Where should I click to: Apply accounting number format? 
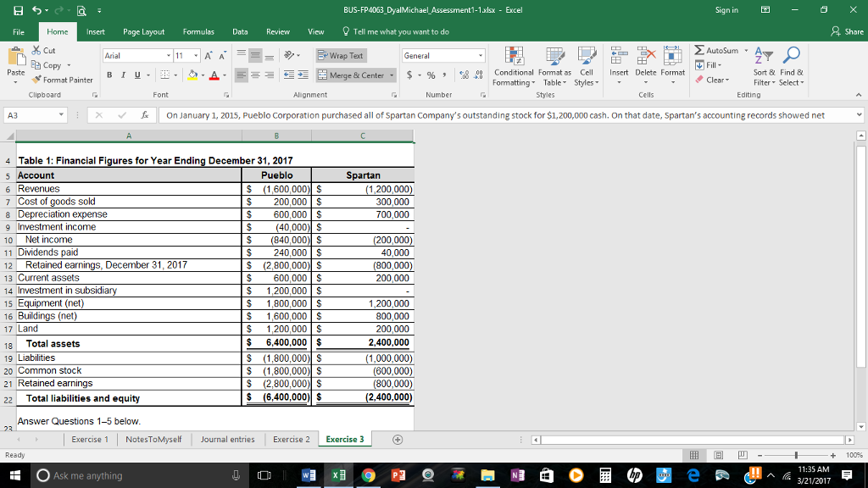409,75
